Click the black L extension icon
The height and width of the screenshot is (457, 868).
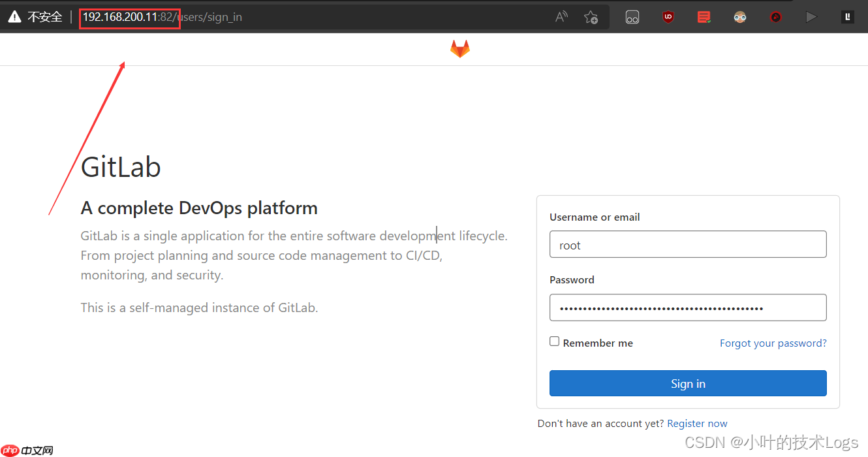(x=847, y=16)
